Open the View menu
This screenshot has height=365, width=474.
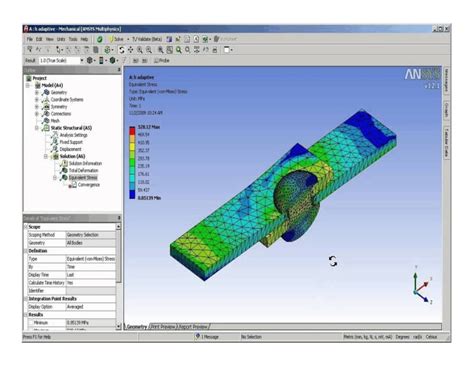coord(49,39)
